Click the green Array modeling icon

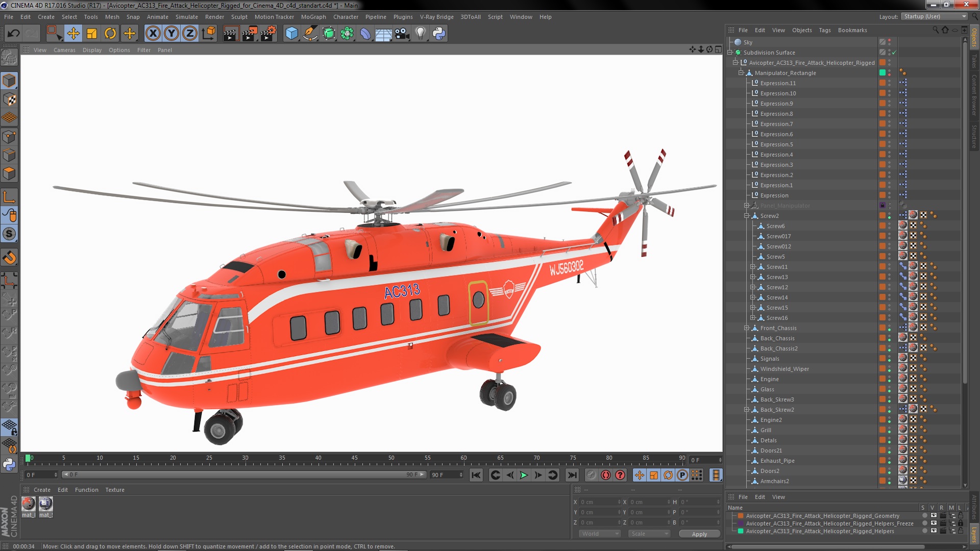point(347,34)
